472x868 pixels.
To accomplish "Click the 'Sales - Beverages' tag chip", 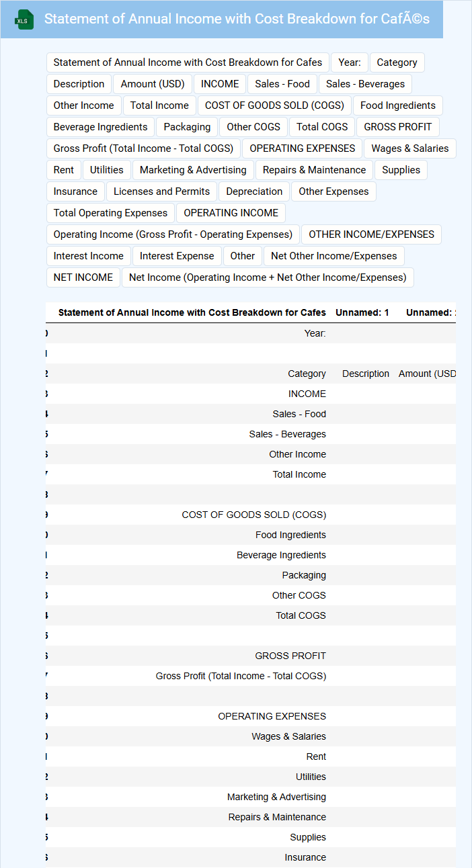I will tap(365, 84).
